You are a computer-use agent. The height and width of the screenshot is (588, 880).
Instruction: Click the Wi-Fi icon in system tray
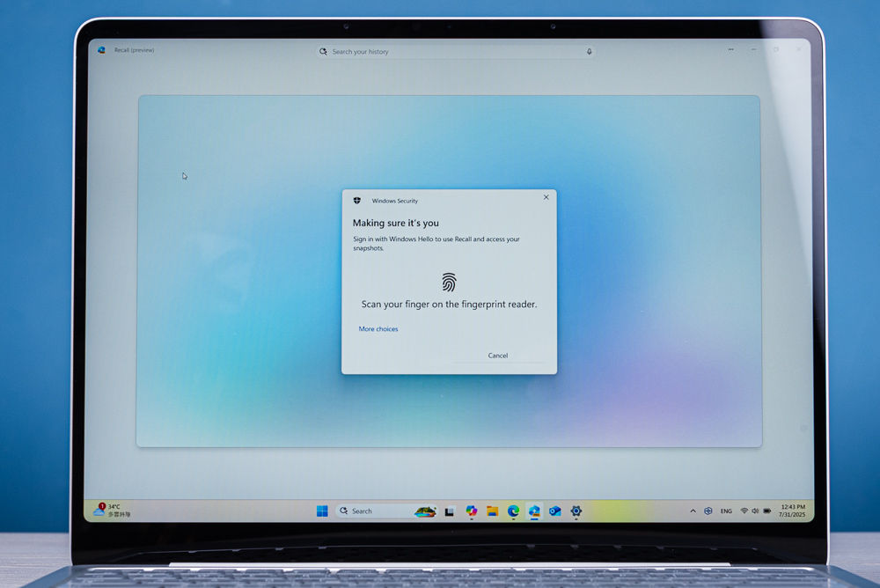tap(744, 511)
